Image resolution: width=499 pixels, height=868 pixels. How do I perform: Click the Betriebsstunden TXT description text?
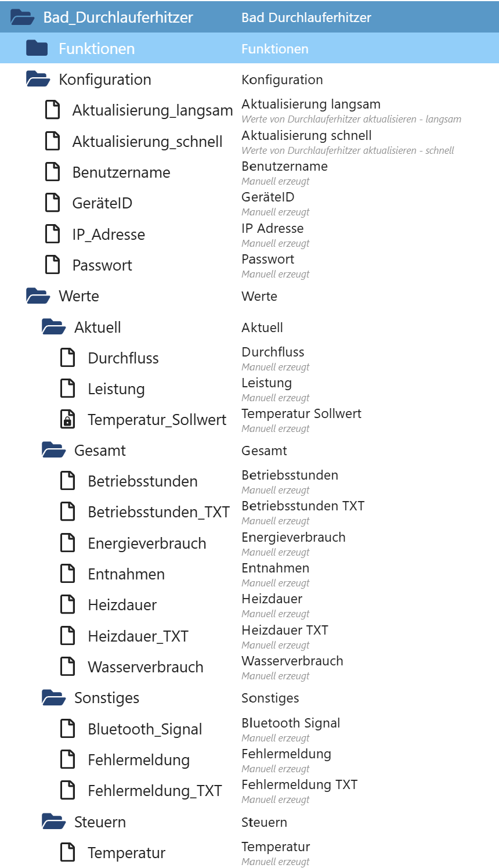click(303, 506)
